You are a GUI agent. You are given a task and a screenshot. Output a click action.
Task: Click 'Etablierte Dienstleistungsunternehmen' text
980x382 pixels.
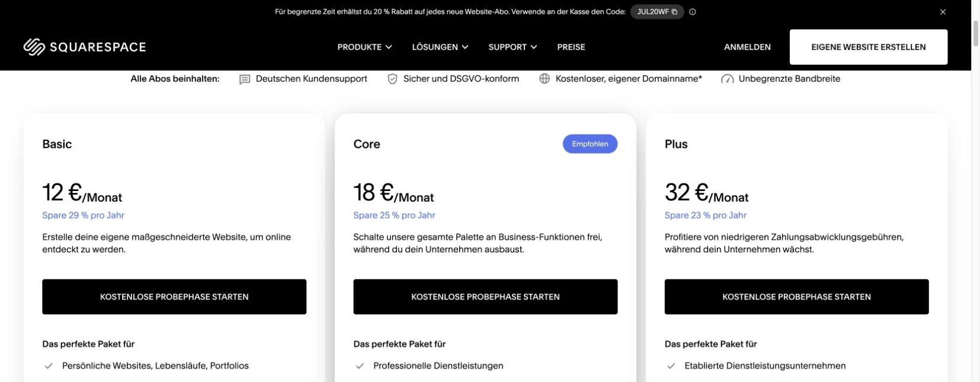(765, 366)
